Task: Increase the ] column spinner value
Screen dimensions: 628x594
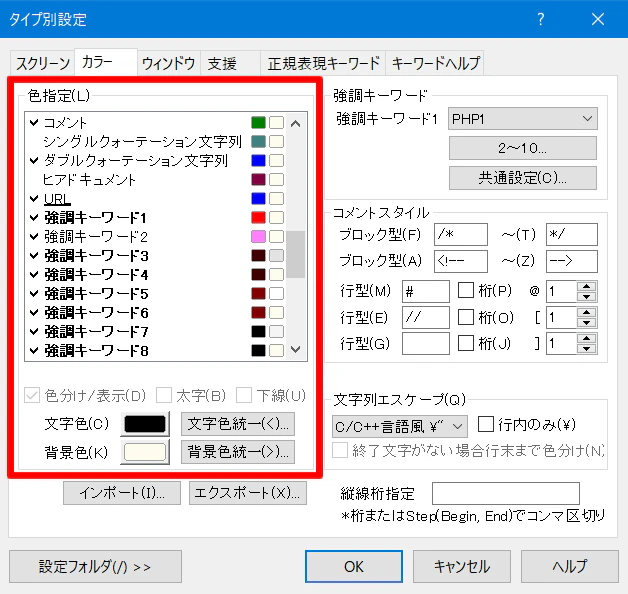Action: [587, 338]
